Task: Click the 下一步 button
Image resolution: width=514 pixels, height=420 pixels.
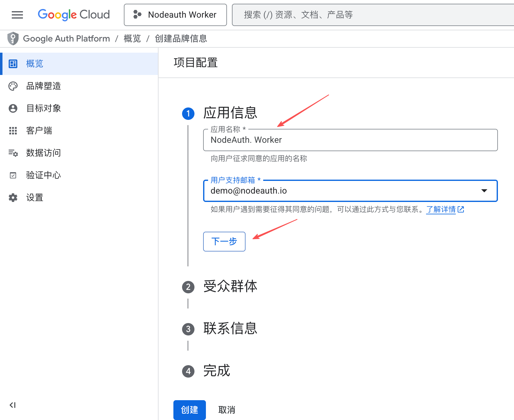Action: pyautogui.click(x=224, y=241)
